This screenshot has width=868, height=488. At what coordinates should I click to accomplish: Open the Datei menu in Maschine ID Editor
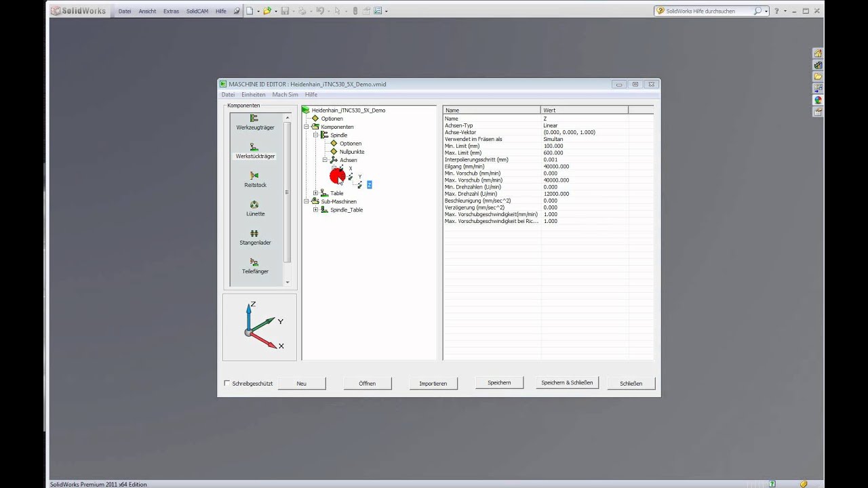(228, 95)
